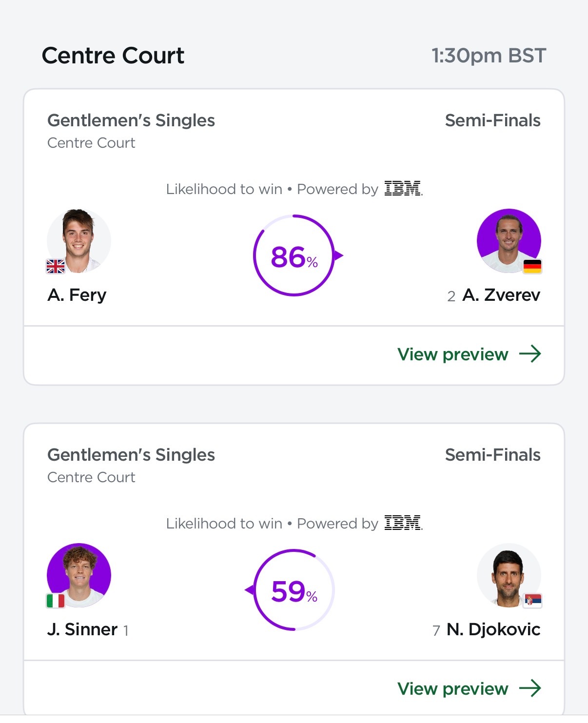
Task: Click the Italian flag icon beside Sinner
Action: tap(56, 601)
